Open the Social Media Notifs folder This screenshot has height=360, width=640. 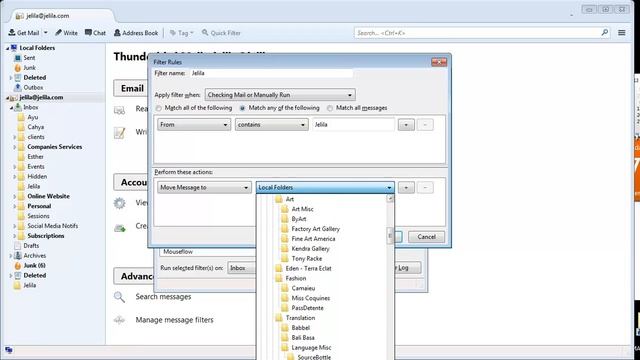52,226
